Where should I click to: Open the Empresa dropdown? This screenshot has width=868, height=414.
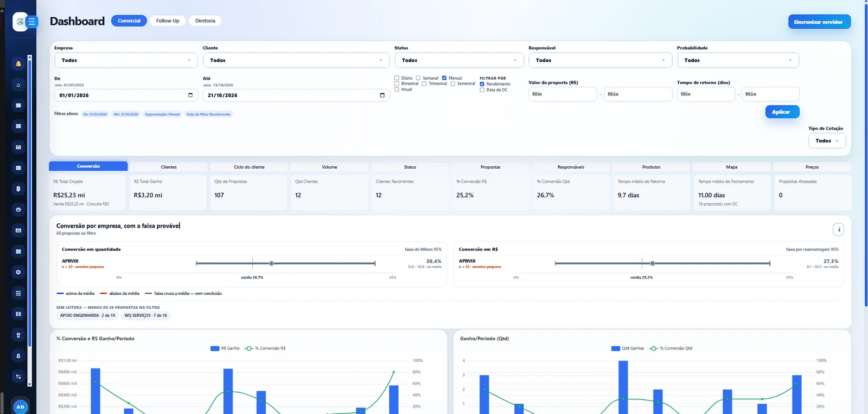(x=126, y=60)
